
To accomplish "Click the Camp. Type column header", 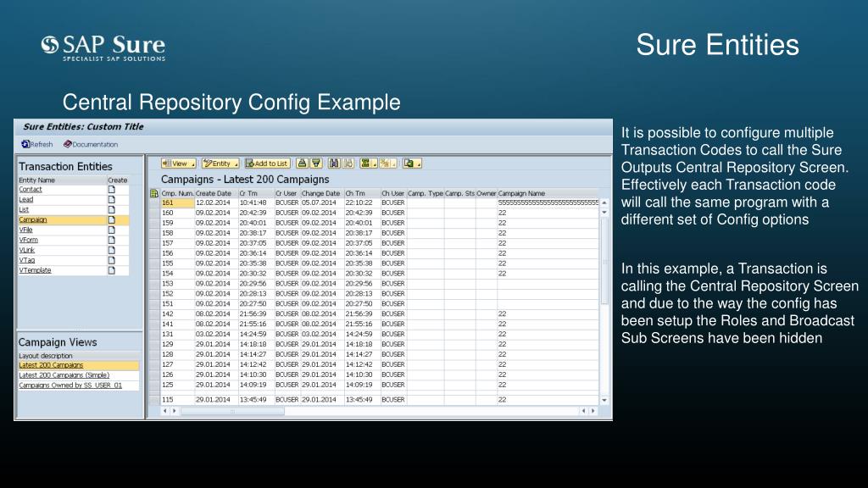I will (x=426, y=194).
